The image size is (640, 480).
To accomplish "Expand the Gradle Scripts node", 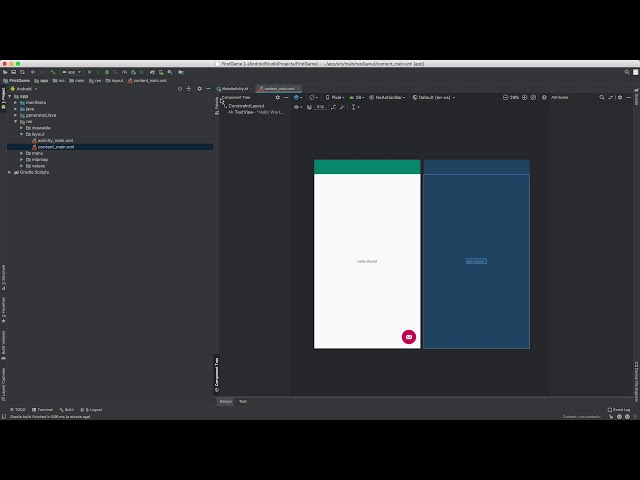I will [10, 172].
